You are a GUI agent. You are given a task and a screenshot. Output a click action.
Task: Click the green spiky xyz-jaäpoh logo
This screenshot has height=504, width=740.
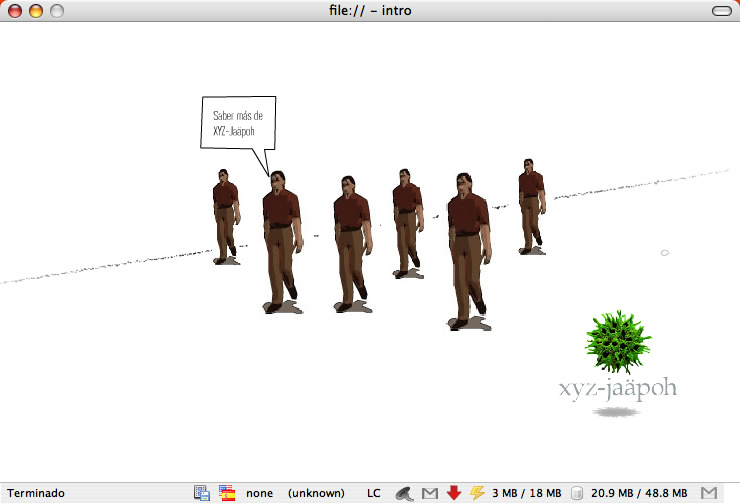617,343
